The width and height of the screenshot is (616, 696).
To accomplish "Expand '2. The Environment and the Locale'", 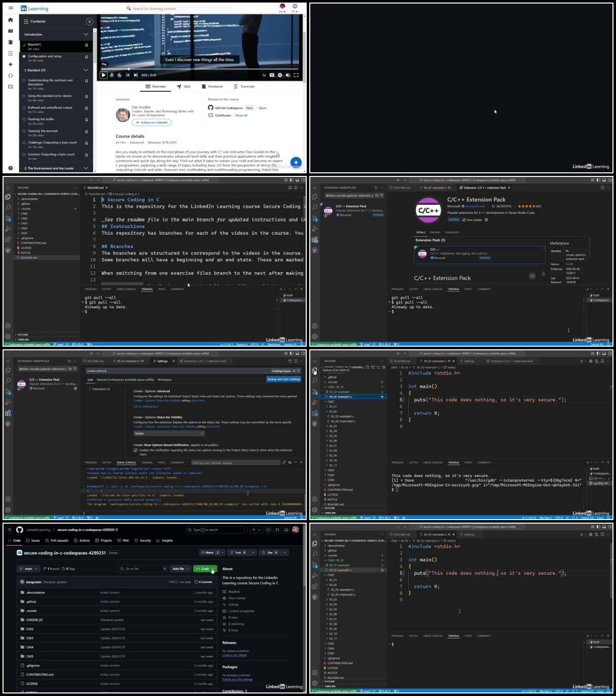I will pos(86,168).
